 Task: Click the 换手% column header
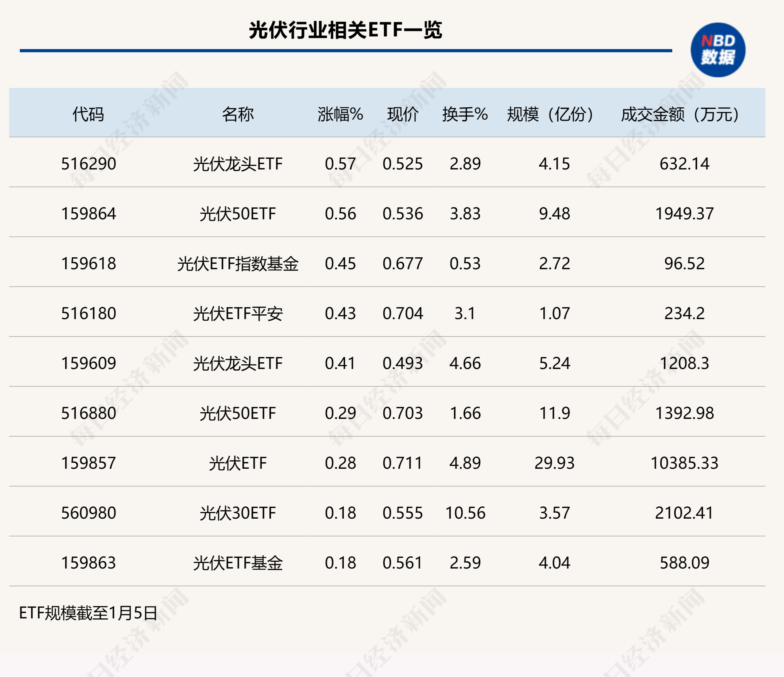[465, 114]
